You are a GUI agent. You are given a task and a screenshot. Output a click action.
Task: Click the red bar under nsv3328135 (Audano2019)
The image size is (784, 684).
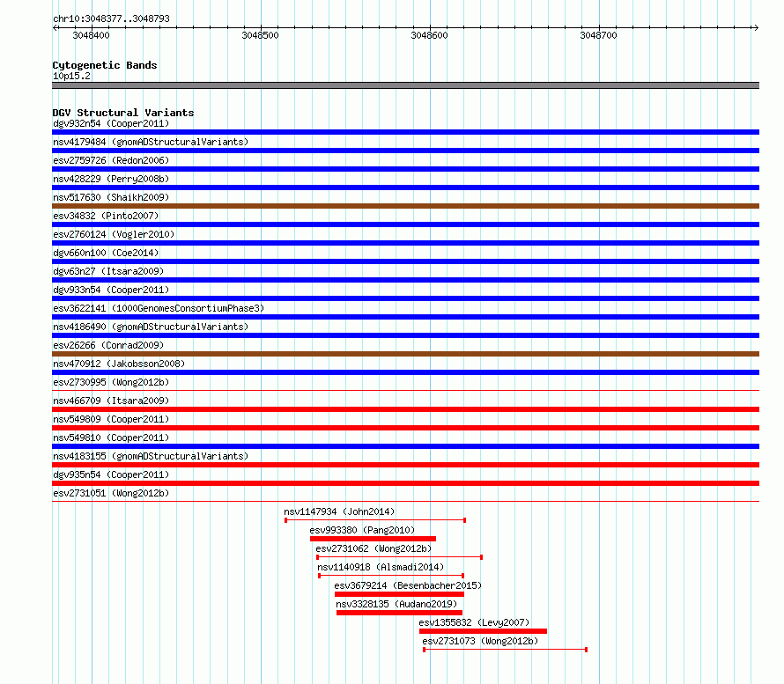click(400, 613)
